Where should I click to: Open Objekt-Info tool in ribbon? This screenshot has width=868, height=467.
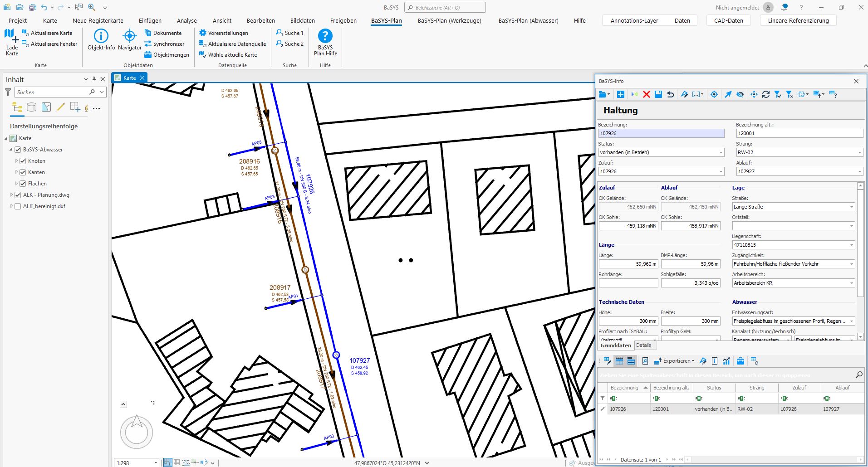click(101, 39)
